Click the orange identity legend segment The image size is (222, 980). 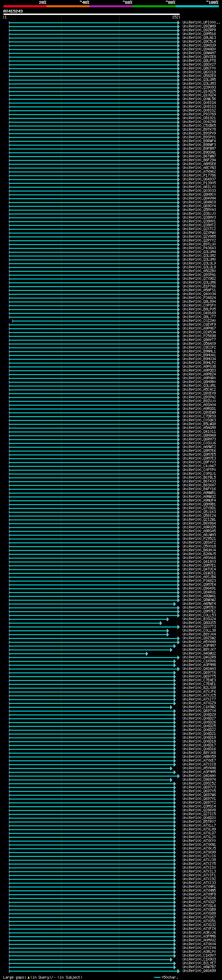pyautogui.click(x=68, y=7)
